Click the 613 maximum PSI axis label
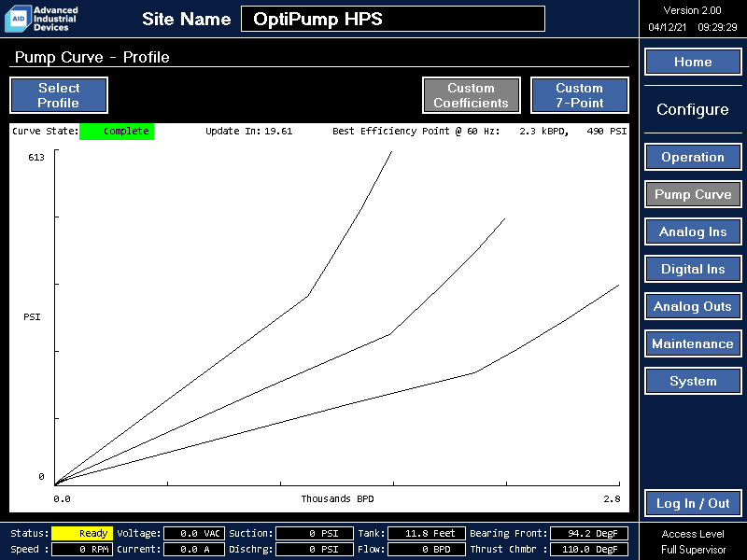 tap(36, 158)
